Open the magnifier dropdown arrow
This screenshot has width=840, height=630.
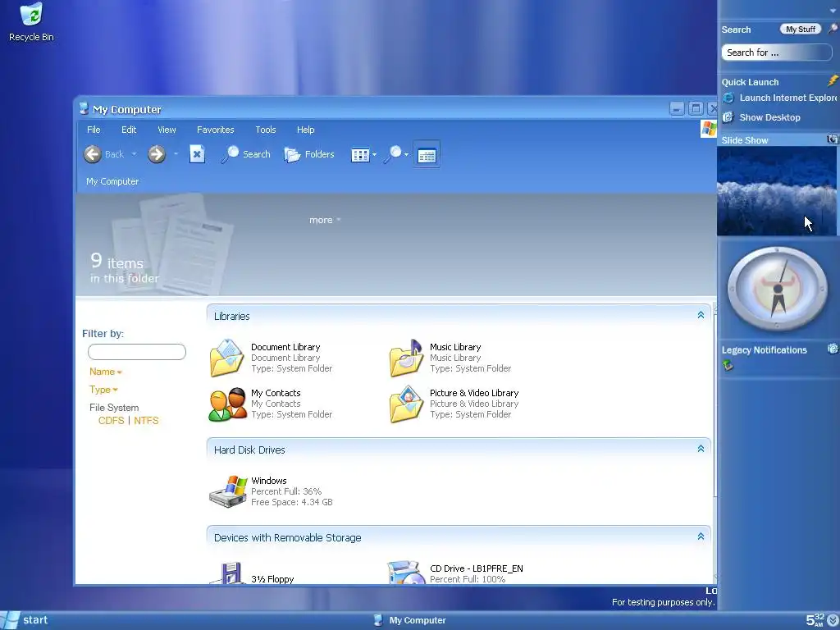pos(406,155)
